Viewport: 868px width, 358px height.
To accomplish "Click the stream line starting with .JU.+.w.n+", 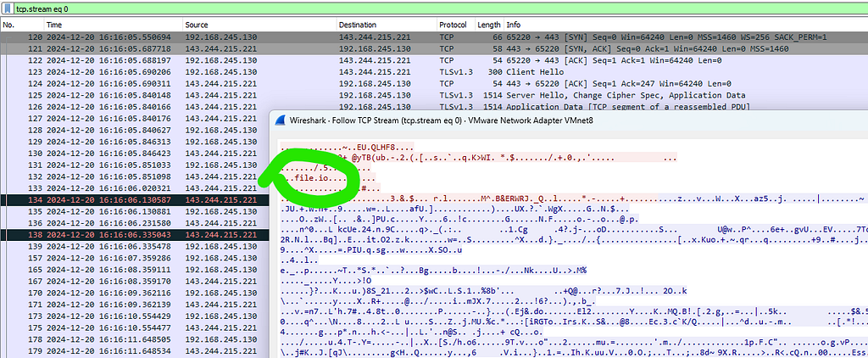I will tap(455, 210).
